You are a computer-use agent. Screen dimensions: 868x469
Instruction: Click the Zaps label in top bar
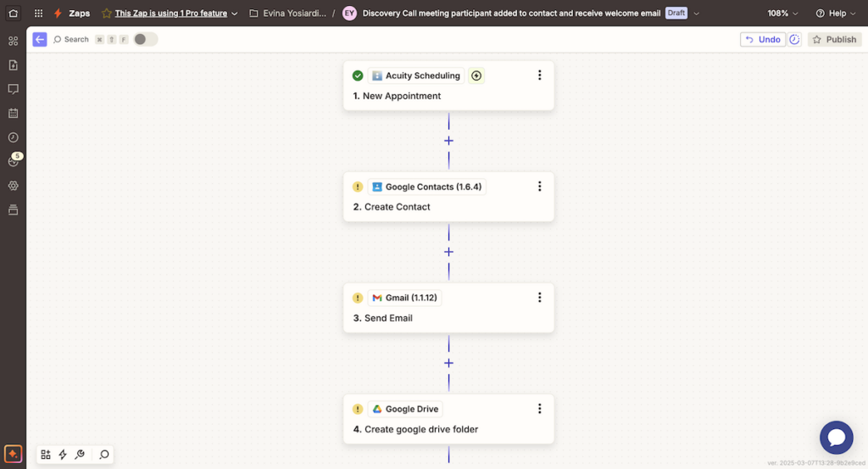point(79,14)
